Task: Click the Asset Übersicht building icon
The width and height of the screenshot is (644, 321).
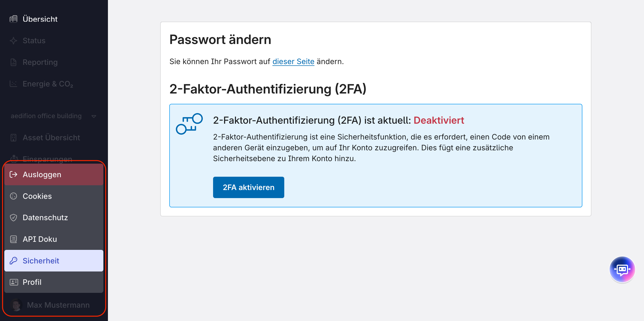Action: [x=14, y=138]
